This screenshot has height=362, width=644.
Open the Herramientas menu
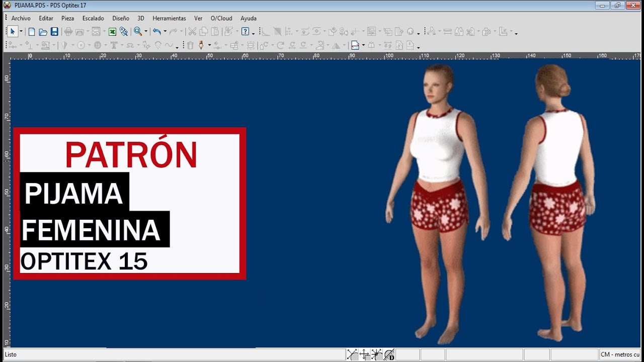point(169,18)
